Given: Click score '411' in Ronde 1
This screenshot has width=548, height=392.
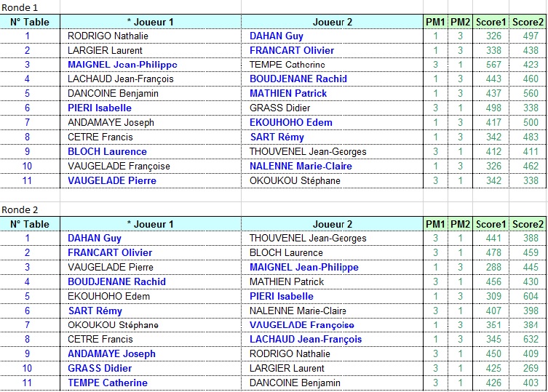Looking at the screenshot, I should (x=531, y=151).
